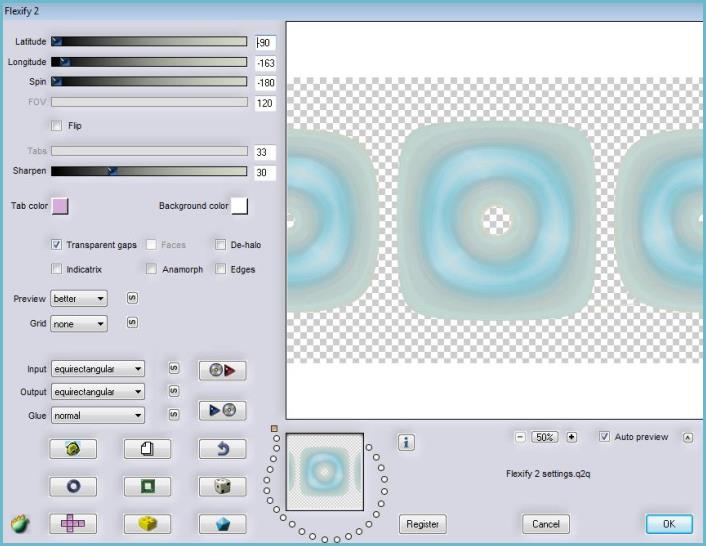Screen dimensions: 706x546
Task: Click the yellow brick icon button
Action: pos(147,523)
